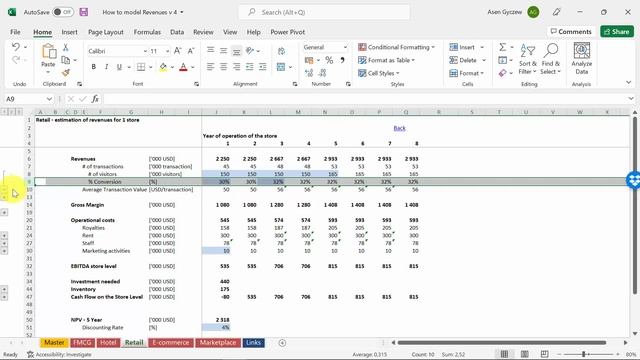Screen dimensions: 640x360
Task: Click the Back hyperlink in the sheet
Action: [x=399, y=128]
